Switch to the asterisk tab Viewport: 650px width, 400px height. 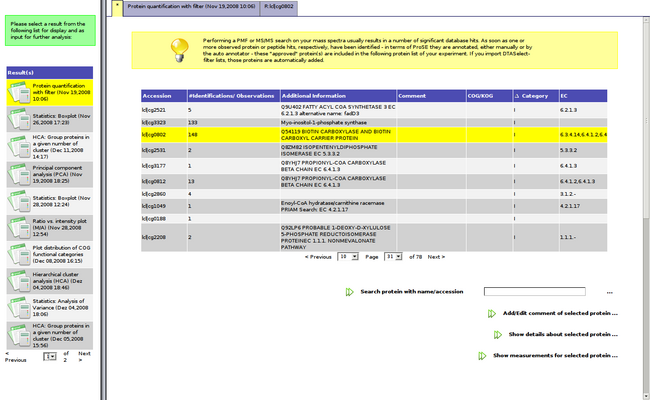[x=117, y=8]
